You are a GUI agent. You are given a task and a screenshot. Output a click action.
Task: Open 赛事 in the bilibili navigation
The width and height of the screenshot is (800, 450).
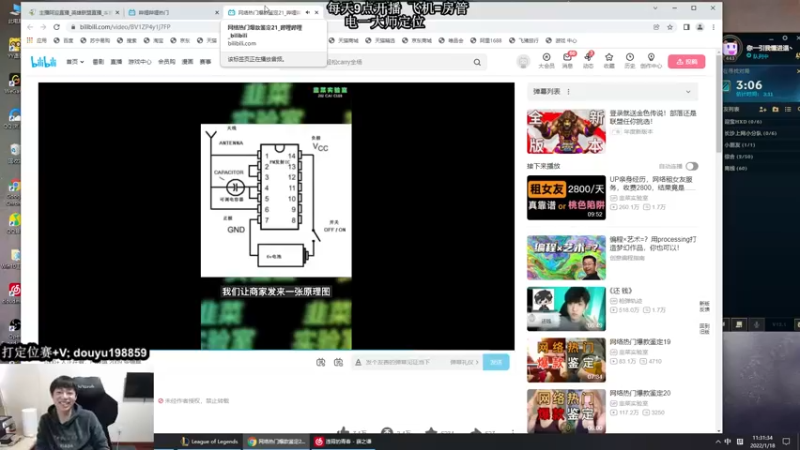205,62
